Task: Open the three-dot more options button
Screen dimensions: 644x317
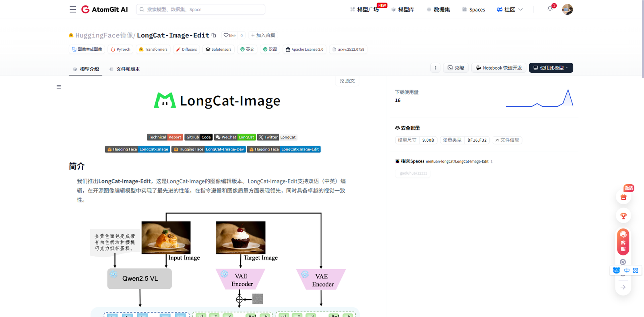Action: click(x=435, y=68)
